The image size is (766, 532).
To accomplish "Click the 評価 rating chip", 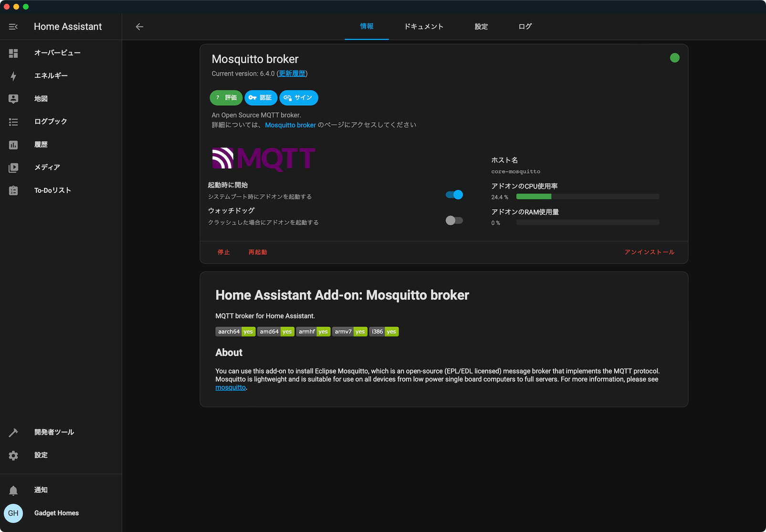I will 226,98.
